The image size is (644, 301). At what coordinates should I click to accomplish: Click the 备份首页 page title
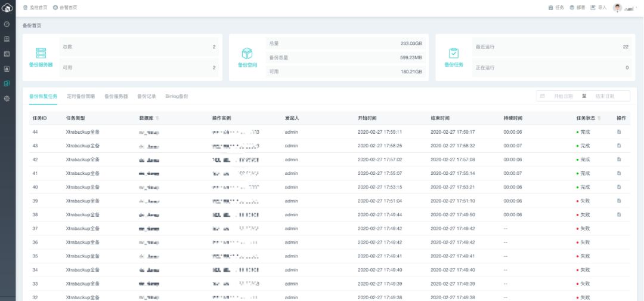click(x=32, y=26)
